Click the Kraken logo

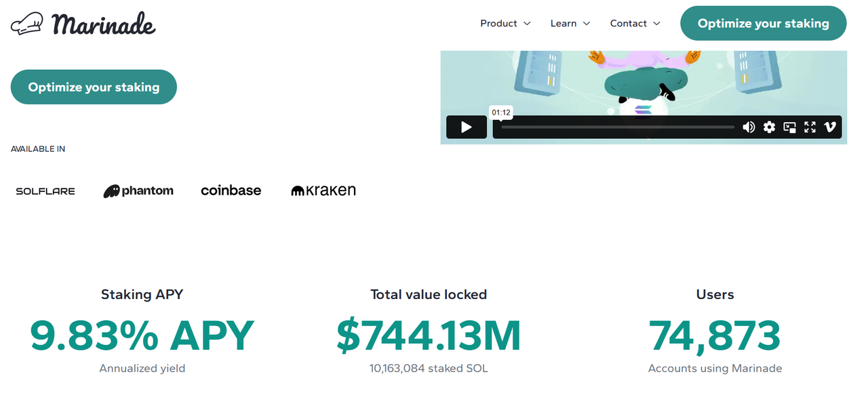click(x=323, y=191)
